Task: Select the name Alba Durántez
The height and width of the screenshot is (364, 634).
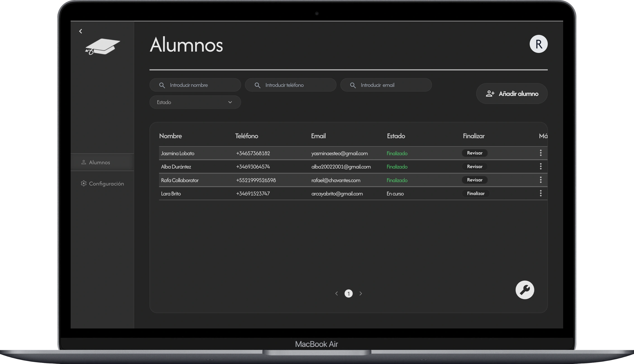Action: click(176, 167)
